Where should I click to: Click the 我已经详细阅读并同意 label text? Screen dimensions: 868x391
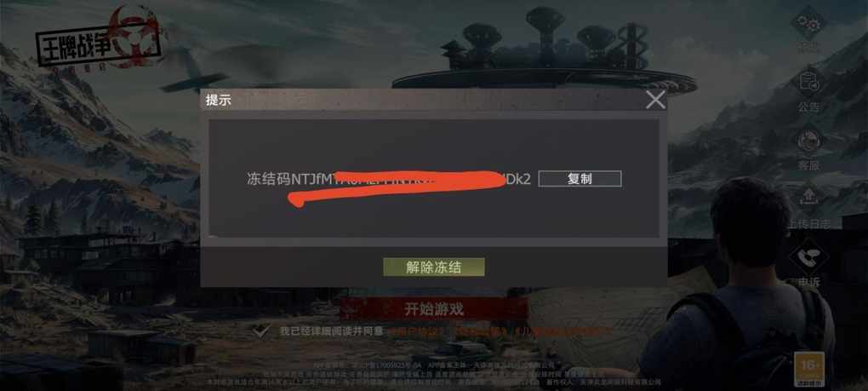pyautogui.click(x=331, y=331)
